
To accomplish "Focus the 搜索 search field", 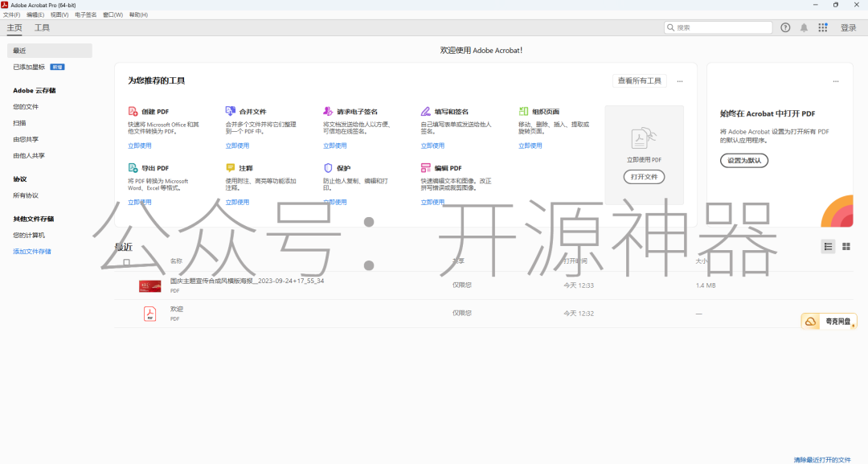I will point(718,27).
